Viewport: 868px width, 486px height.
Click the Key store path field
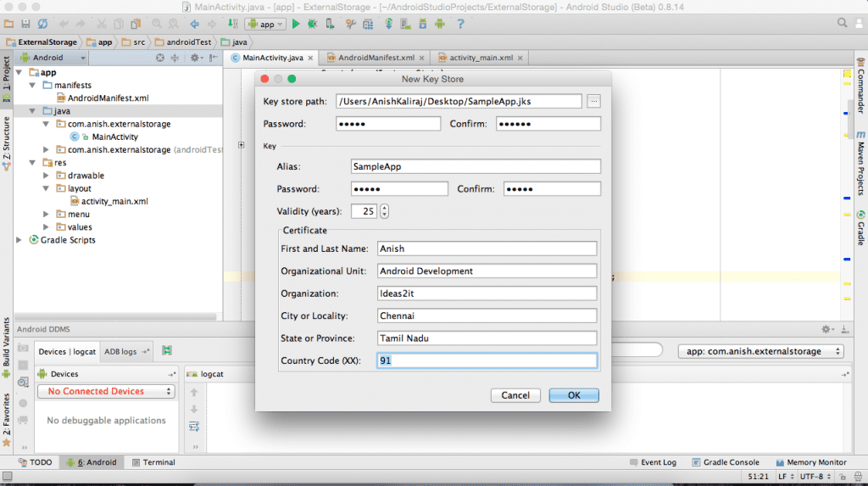coord(459,102)
